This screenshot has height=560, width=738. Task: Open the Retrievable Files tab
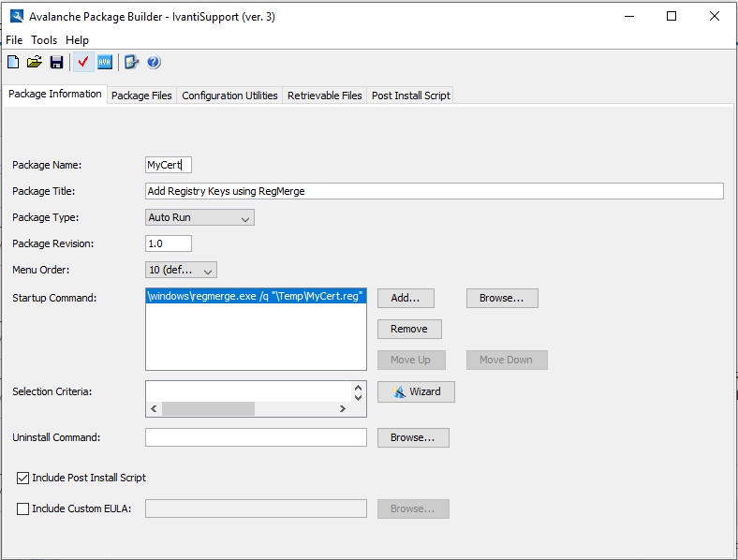click(325, 96)
